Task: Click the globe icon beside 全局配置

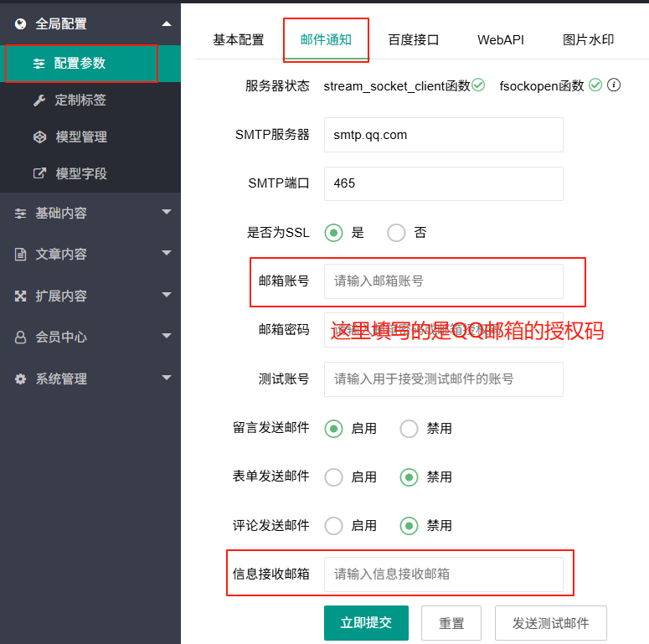Action: (x=20, y=24)
